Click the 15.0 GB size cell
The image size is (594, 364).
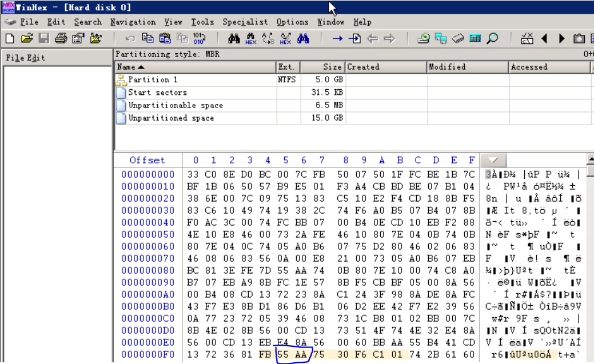point(327,118)
